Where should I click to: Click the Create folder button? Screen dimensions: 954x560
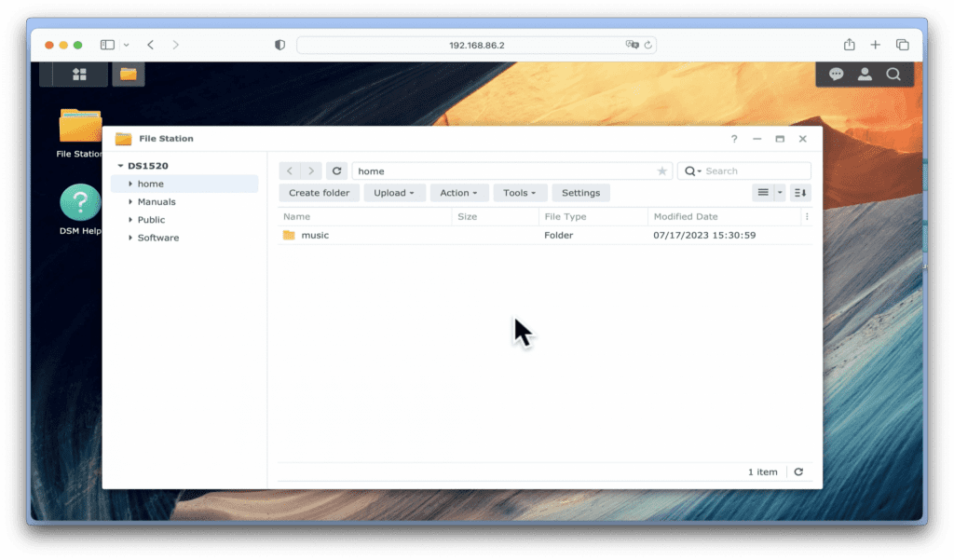click(319, 193)
